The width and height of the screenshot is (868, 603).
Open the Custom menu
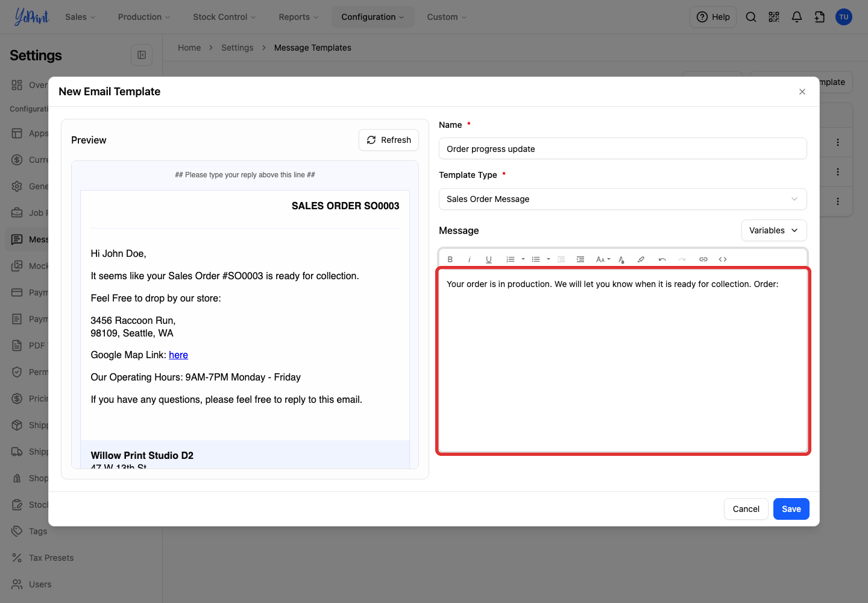pos(447,17)
